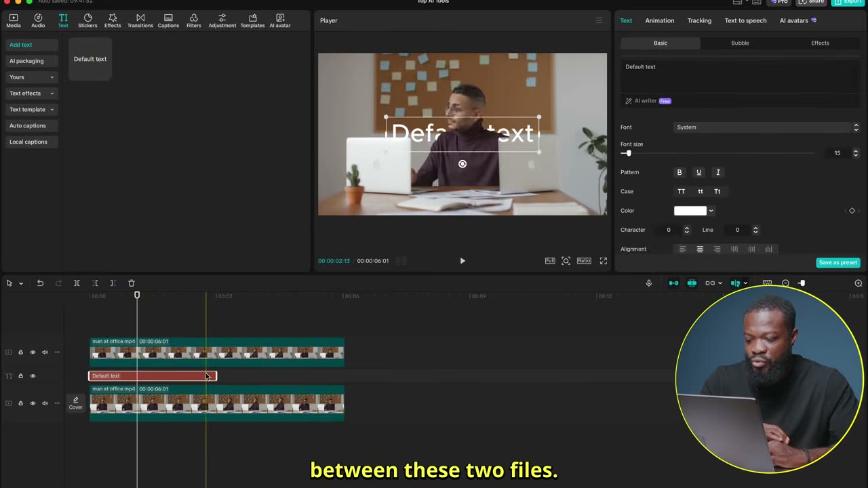Expand the Yours text category
Screen dimensions: 868x488
pyautogui.click(x=32, y=77)
